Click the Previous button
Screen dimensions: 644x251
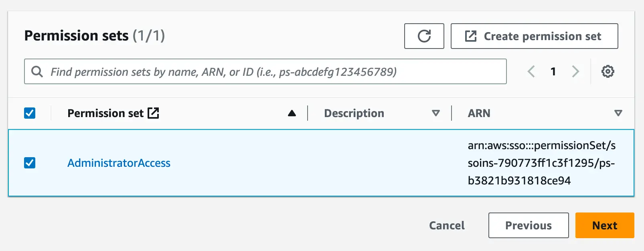tap(528, 225)
